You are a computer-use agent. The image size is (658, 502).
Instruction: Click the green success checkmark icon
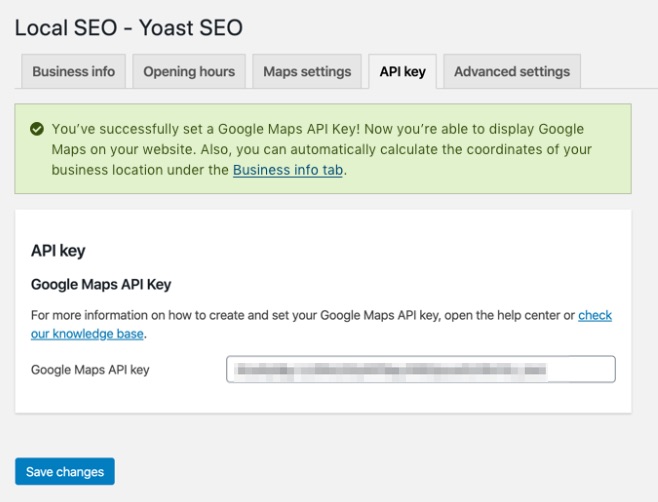(37, 129)
